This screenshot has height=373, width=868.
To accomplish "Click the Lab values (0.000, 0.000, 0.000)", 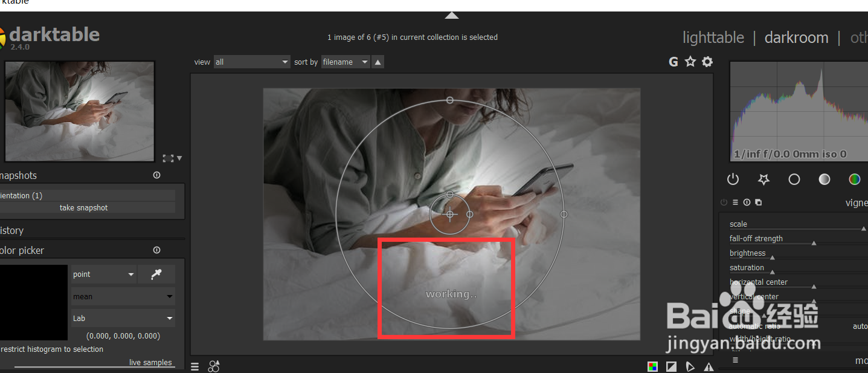I will point(123,336).
